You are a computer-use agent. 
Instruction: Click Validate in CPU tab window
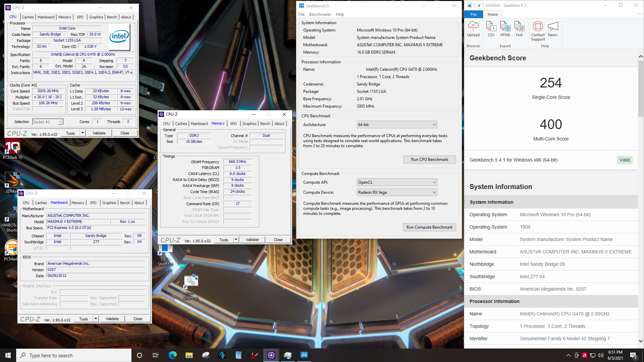(99, 133)
